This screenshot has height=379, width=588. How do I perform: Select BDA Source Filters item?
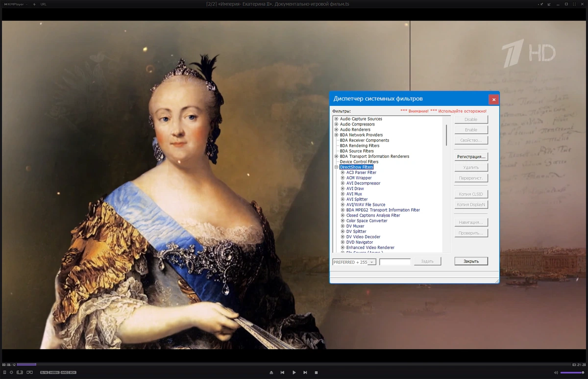pyautogui.click(x=357, y=151)
